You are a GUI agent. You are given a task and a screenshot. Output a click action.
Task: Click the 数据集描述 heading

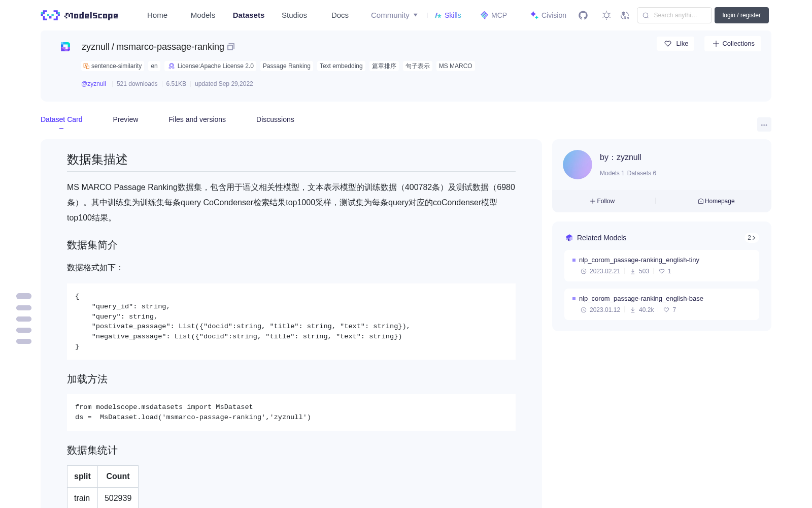(x=97, y=160)
